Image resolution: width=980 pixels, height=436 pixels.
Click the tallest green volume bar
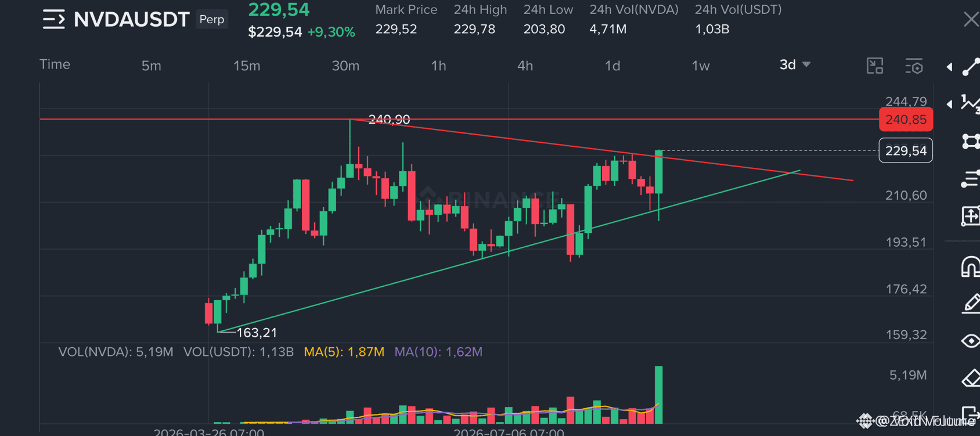click(658, 395)
